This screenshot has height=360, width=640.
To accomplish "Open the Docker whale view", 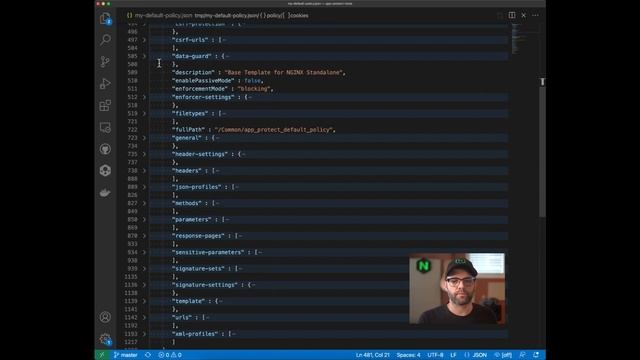I will (105, 192).
